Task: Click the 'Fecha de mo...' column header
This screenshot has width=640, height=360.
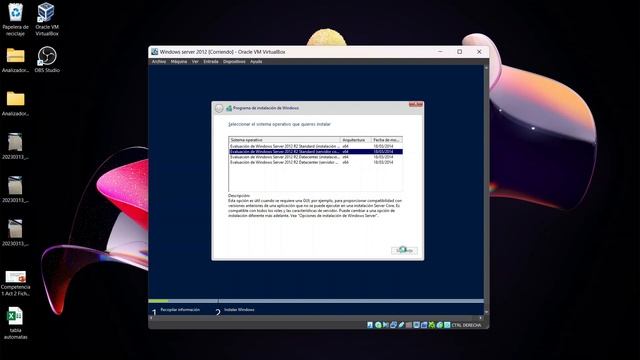Action: coord(387,140)
